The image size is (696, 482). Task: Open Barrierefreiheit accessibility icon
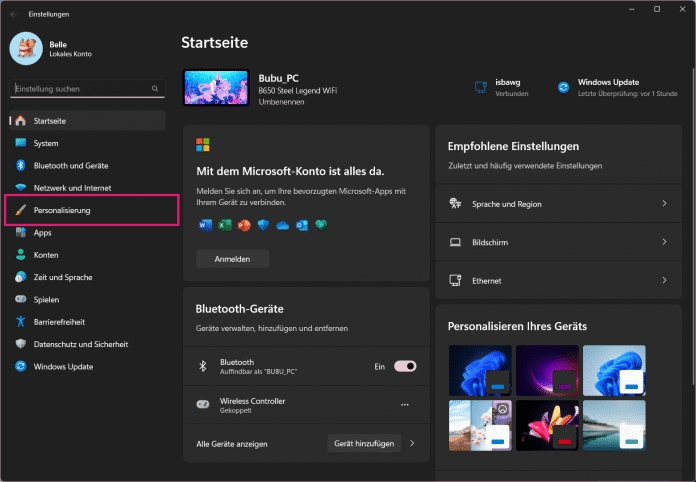(x=20, y=321)
